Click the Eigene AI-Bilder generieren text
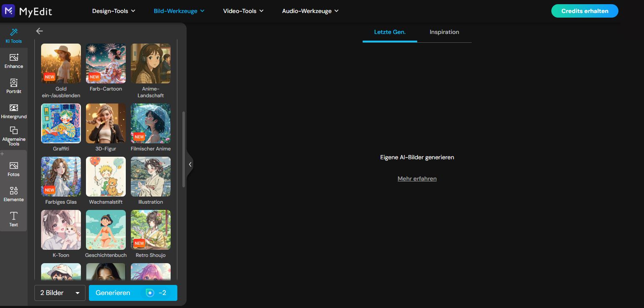 pyautogui.click(x=417, y=158)
